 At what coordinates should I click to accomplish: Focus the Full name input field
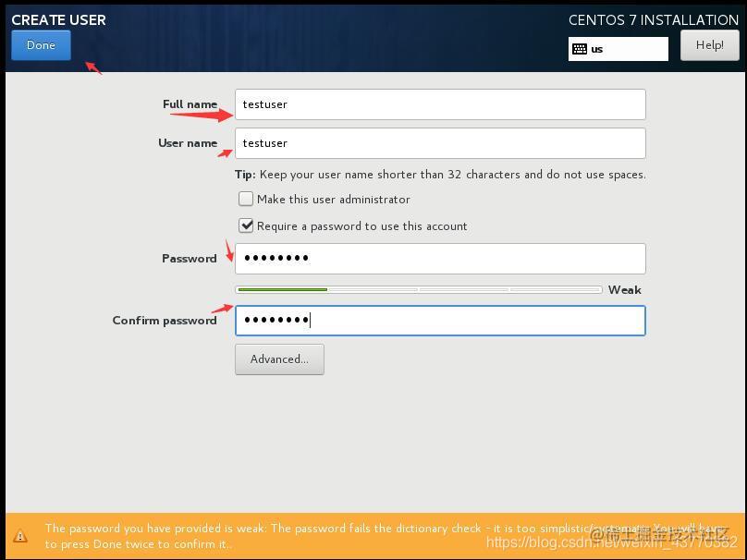click(x=440, y=104)
